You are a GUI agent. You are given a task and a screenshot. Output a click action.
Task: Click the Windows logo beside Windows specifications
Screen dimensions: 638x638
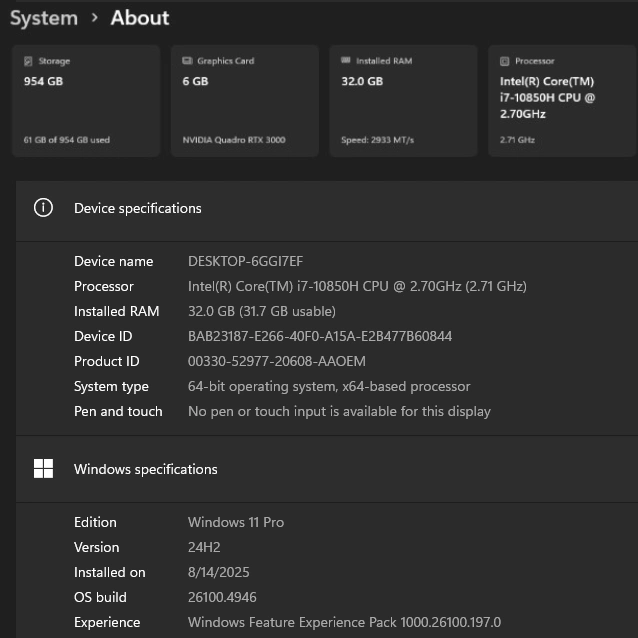point(43,469)
